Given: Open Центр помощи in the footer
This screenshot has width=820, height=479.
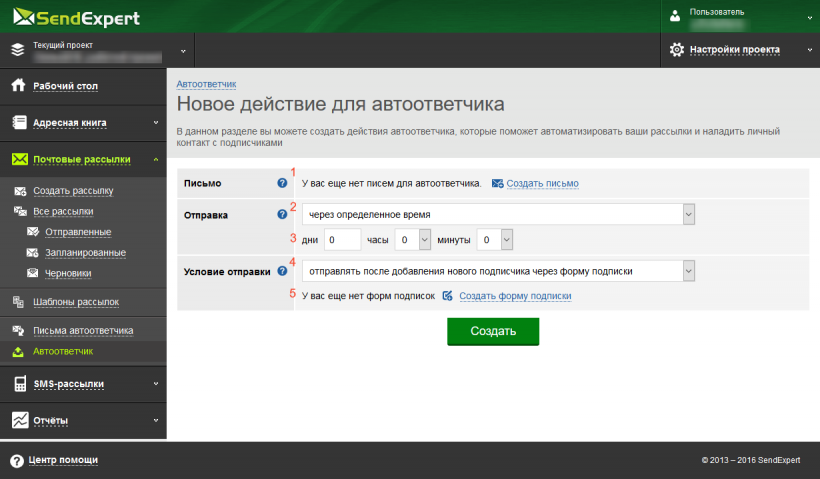Looking at the screenshot, I should tap(63, 460).
